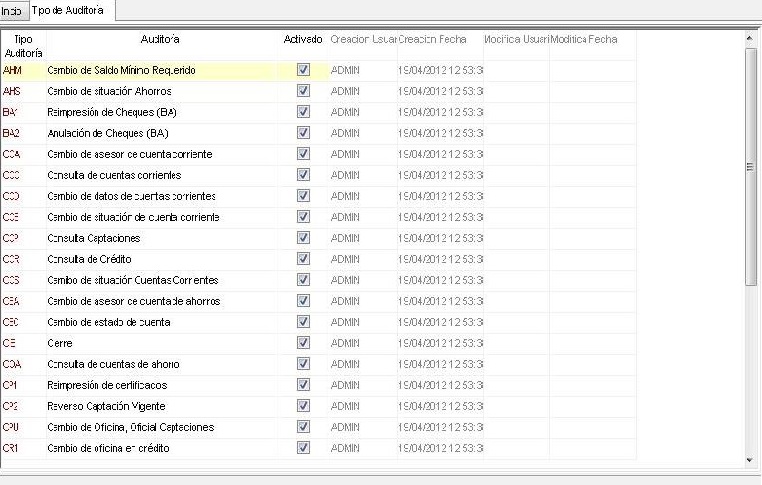Toggle Activado for Consulta Captaciones

point(303,238)
